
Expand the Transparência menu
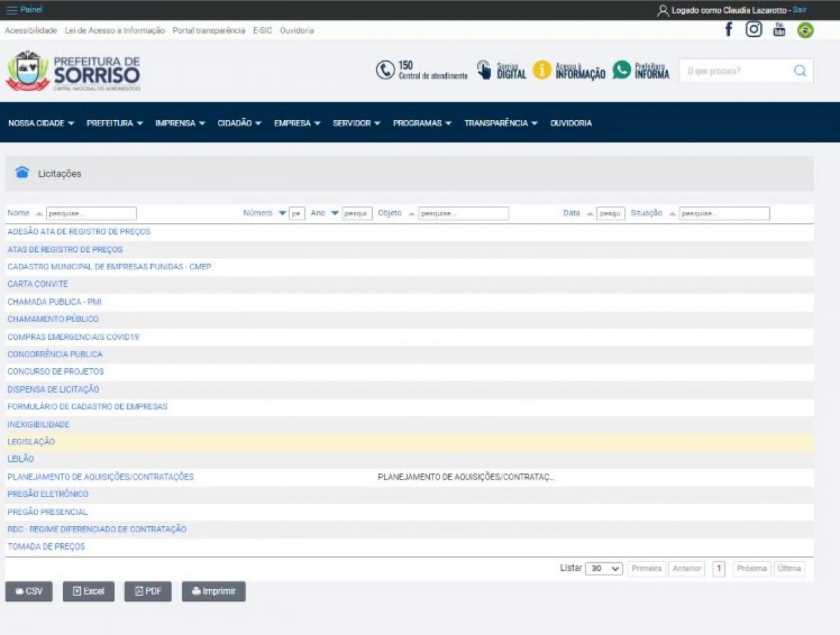click(x=500, y=123)
